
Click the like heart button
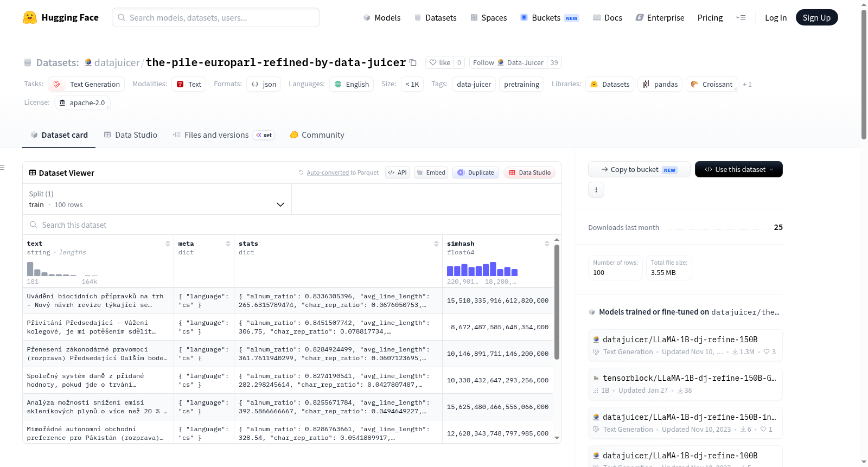[439, 62]
